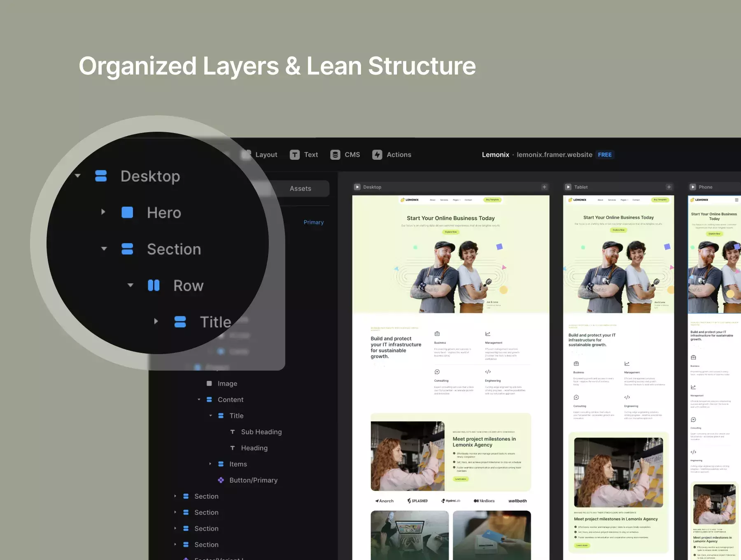This screenshot has width=741, height=560.
Task: Expand the magnified Title layer arrow
Action: [x=156, y=321]
